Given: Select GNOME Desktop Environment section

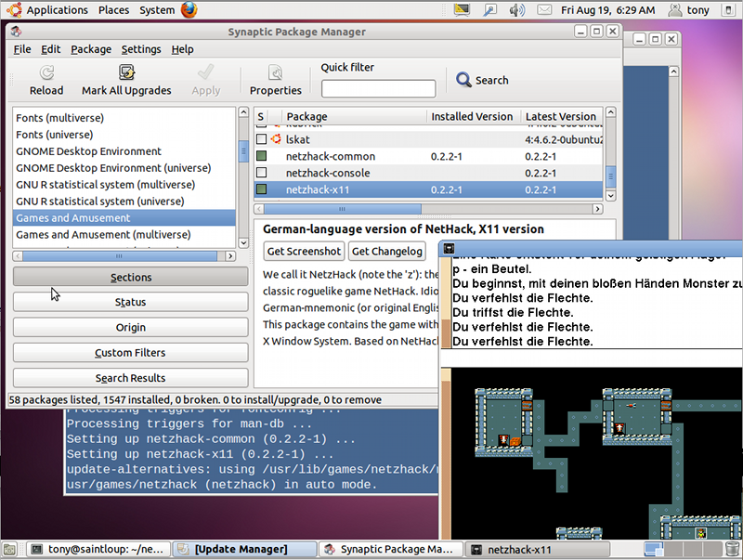Looking at the screenshot, I should pos(124,151).
